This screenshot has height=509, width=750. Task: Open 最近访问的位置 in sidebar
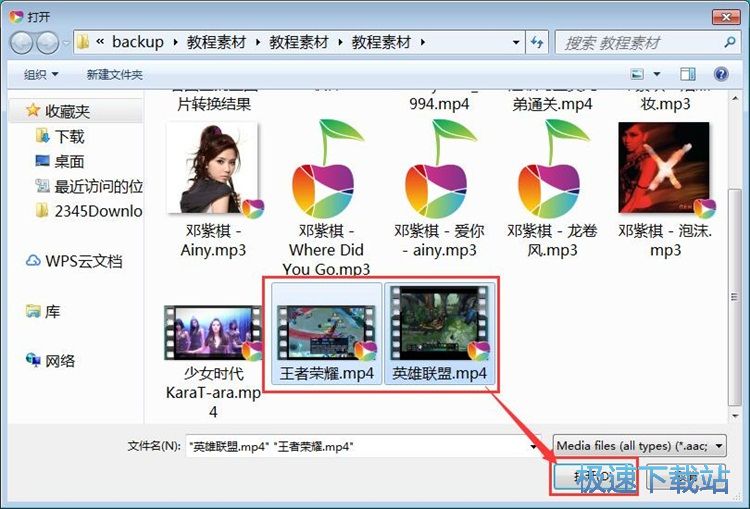click(x=89, y=186)
